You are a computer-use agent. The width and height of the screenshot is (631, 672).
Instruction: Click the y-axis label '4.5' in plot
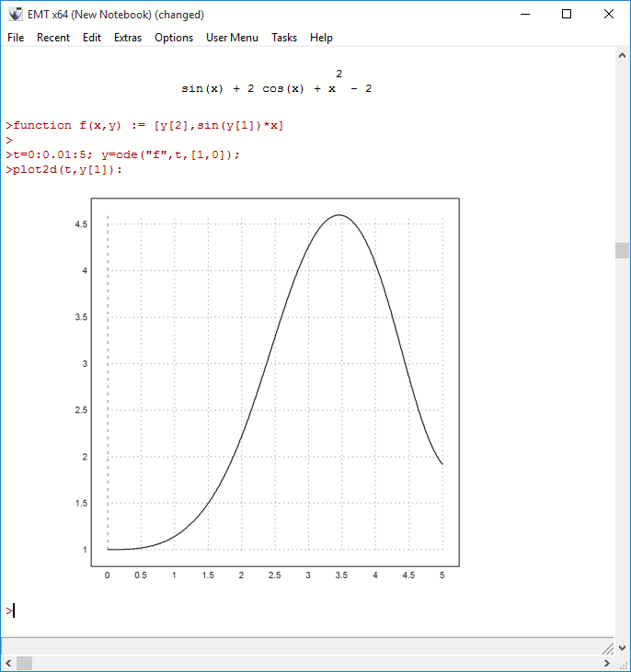pos(81,224)
